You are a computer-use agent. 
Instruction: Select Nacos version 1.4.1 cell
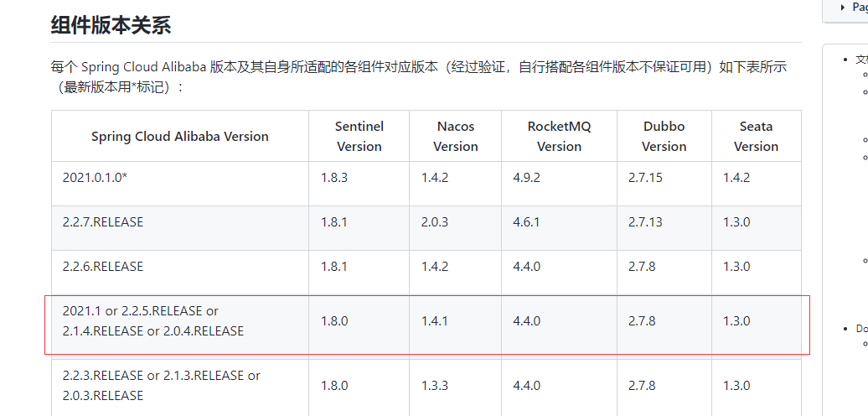pos(456,326)
